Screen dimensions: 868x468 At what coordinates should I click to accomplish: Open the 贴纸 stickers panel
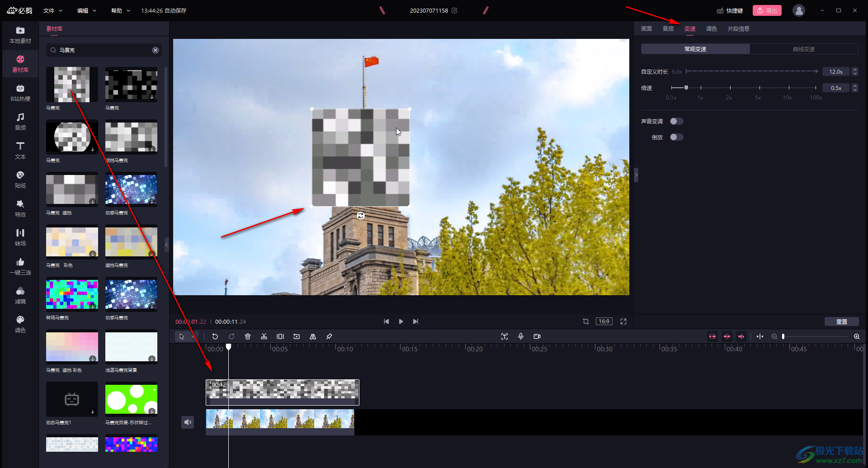coord(20,180)
